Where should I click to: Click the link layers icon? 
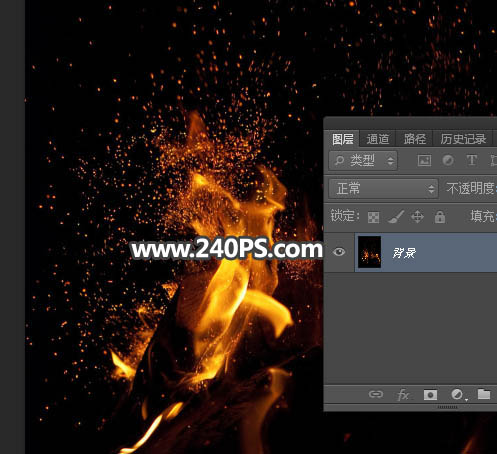click(x=376, y=395)
